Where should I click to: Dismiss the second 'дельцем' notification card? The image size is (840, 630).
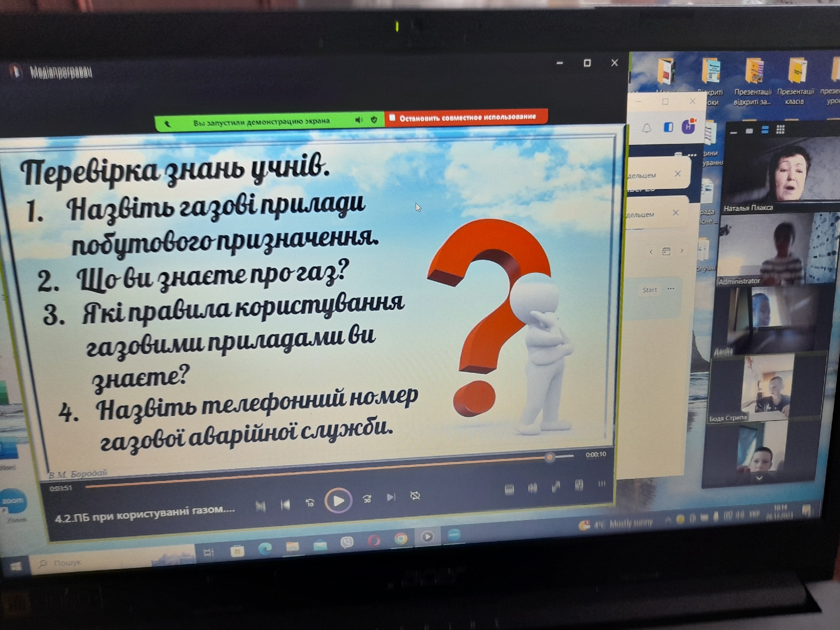[x=676, y=213]
